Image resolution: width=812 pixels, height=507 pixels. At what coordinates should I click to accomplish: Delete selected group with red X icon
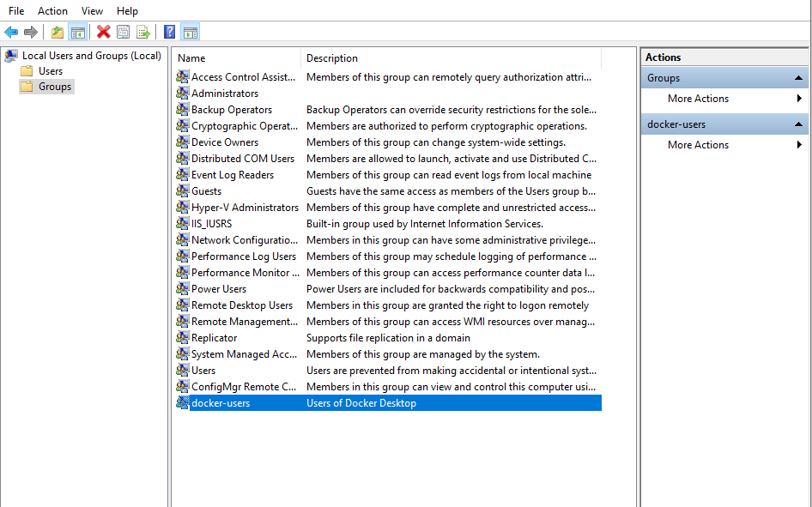[x=103, y=33]
